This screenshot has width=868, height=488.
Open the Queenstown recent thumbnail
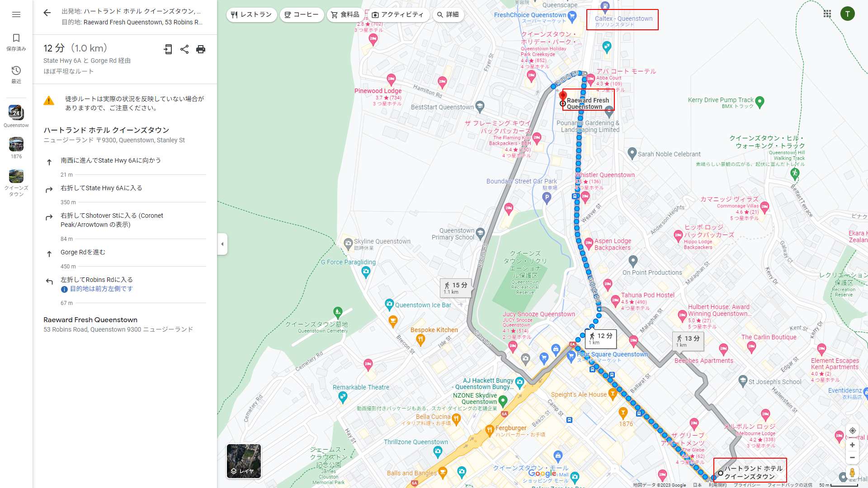coord(16,116)
